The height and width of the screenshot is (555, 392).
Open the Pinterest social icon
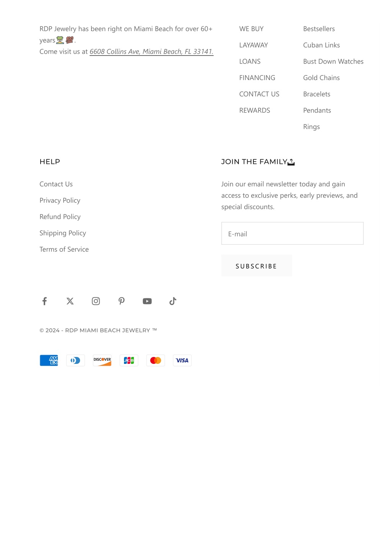[x=121, y=301]
